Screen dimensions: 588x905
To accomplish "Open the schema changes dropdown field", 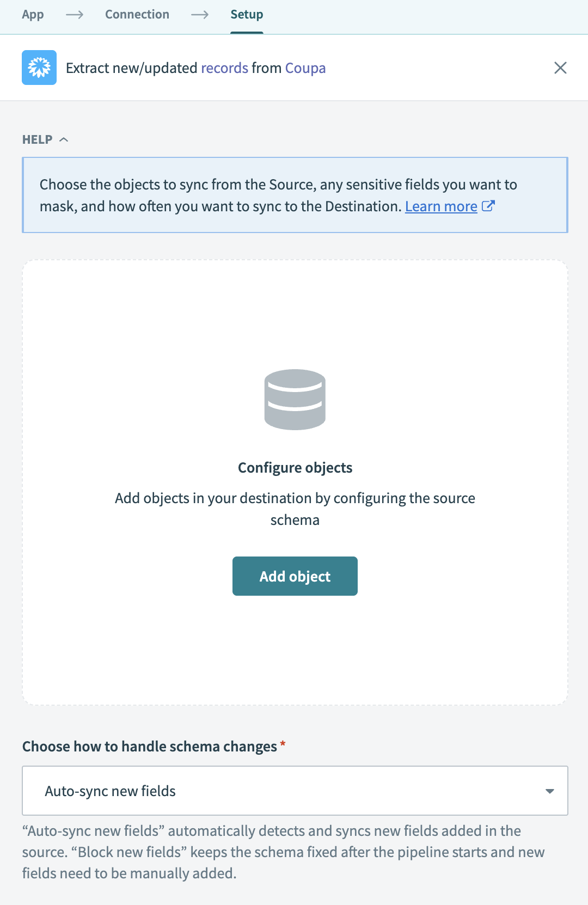I will click(295, 791).
